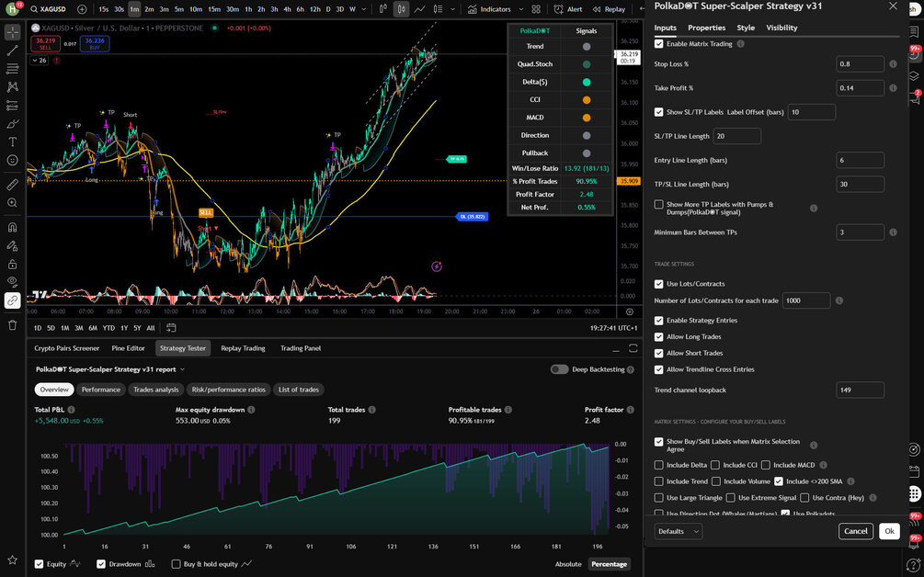Uncheck Allow Short Trades

pyautogui.click(x=659, y=353)
